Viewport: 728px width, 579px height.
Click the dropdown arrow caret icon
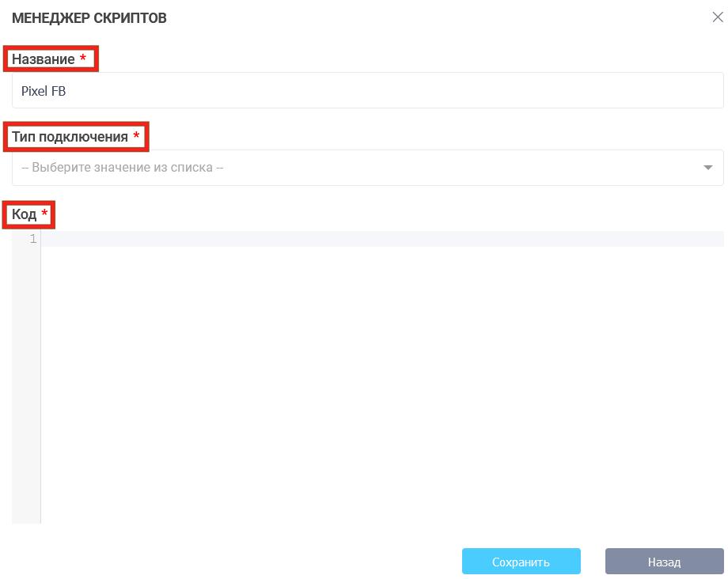pos(707,168)
